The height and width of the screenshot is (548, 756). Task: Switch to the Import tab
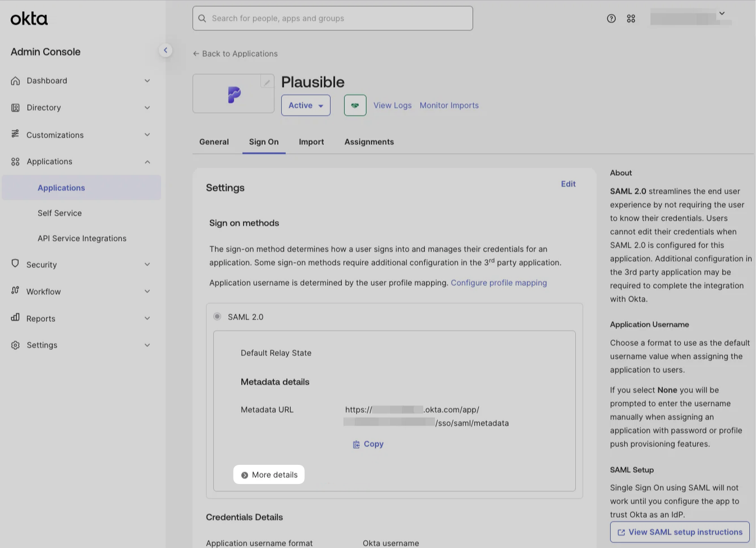click(x=311, y=142)
